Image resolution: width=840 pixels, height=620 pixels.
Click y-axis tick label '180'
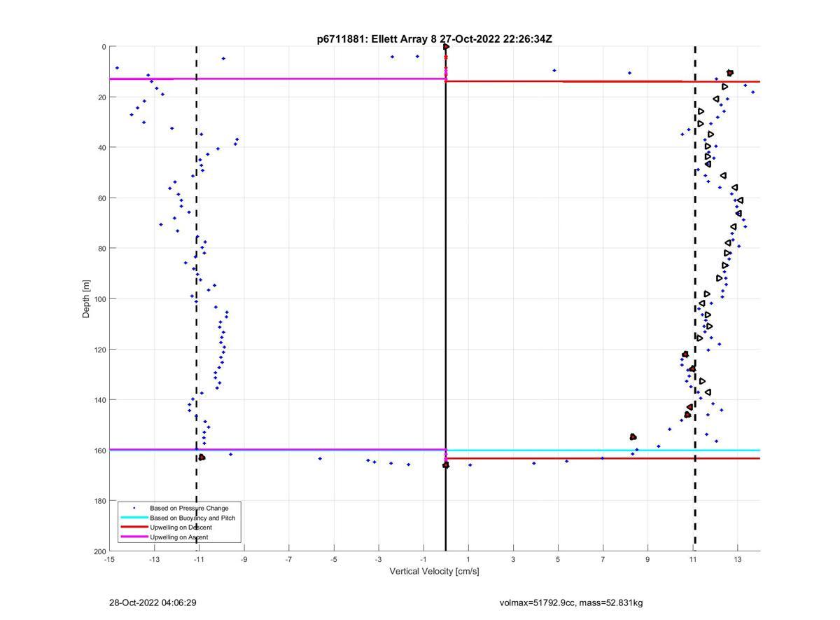click(99, 501)
